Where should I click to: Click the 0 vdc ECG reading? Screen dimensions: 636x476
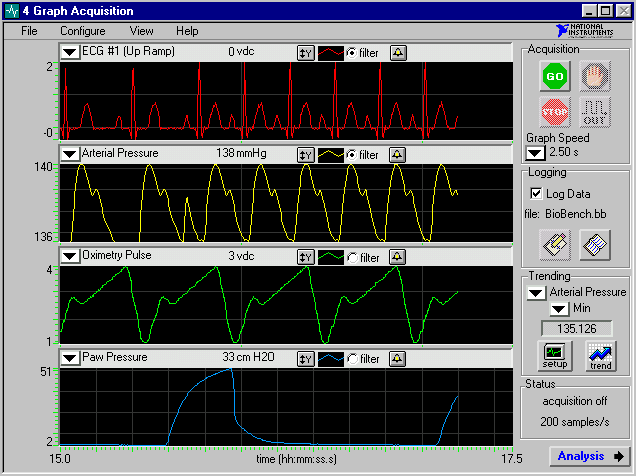[241, 51]
